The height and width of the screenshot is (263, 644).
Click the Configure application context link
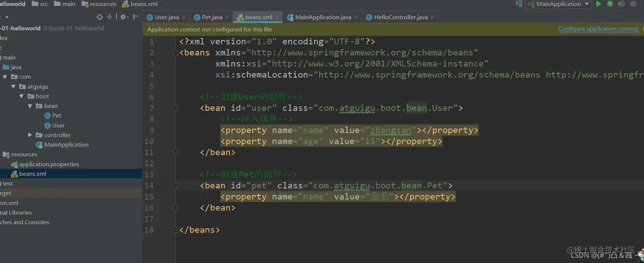598,29
